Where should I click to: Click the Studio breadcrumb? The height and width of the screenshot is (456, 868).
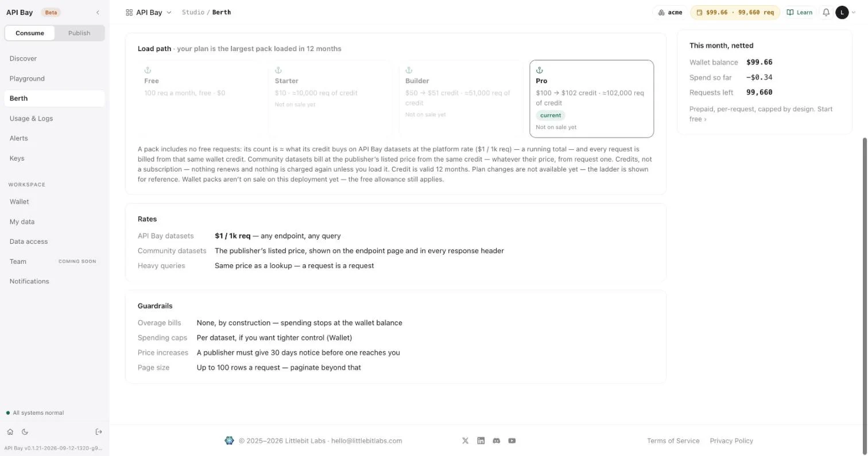pyautogui.click(x=193, y=12)
